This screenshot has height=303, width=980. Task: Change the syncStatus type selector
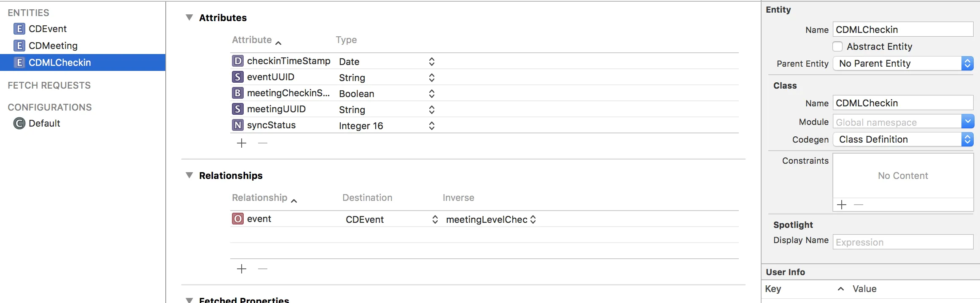click(431, 126)
